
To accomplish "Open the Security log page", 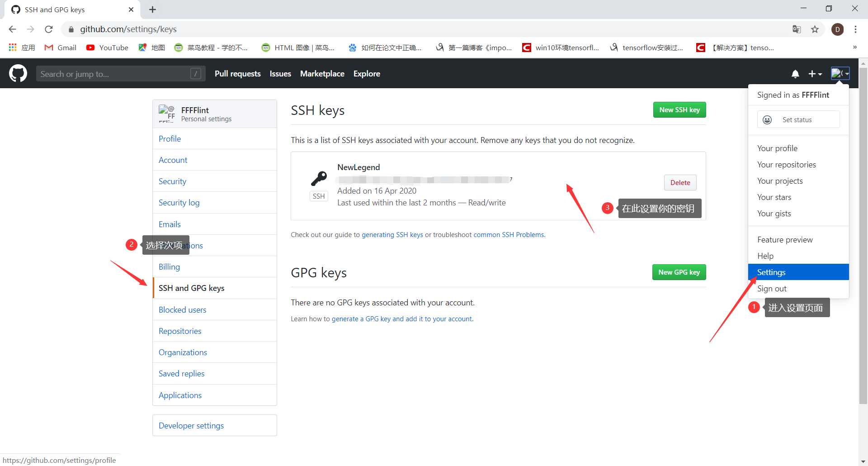I will click(x=215, y=203).
